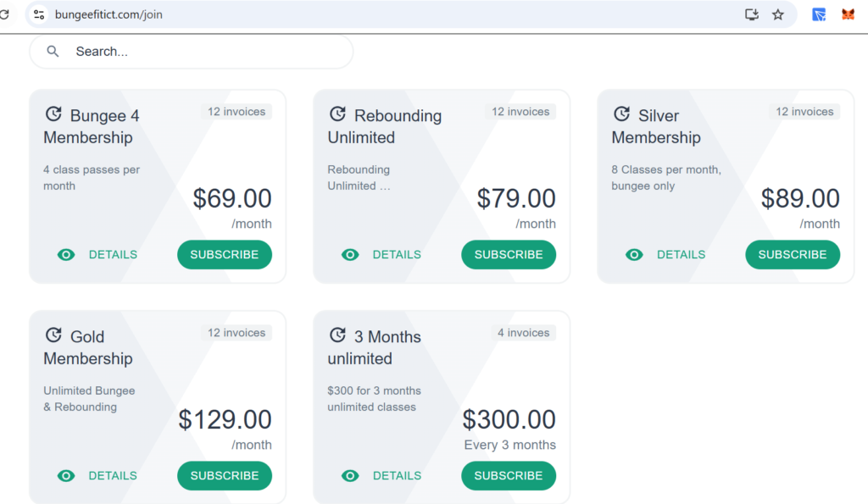
Task: Click the recurring icon on Bungee 4 Membership
Action: (53, 114)
